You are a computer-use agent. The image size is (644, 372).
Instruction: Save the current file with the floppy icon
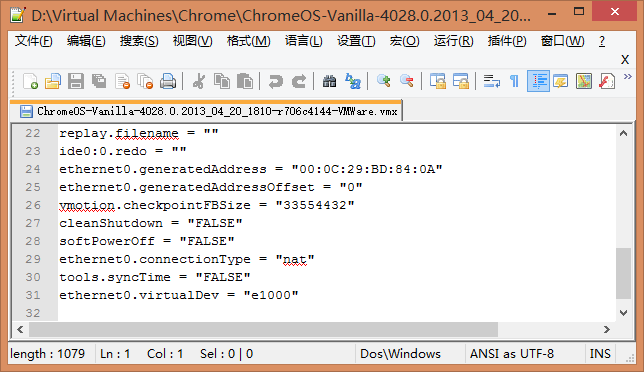pos(76,81)
